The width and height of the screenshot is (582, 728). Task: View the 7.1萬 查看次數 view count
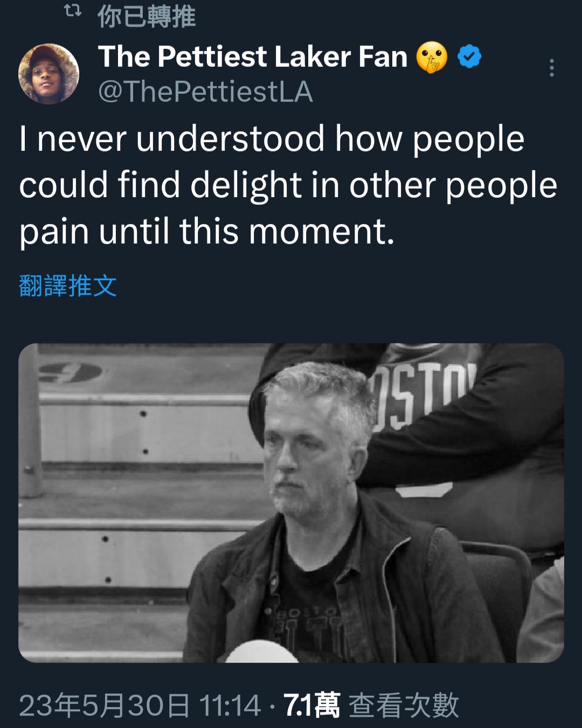[x=371, y=705]
